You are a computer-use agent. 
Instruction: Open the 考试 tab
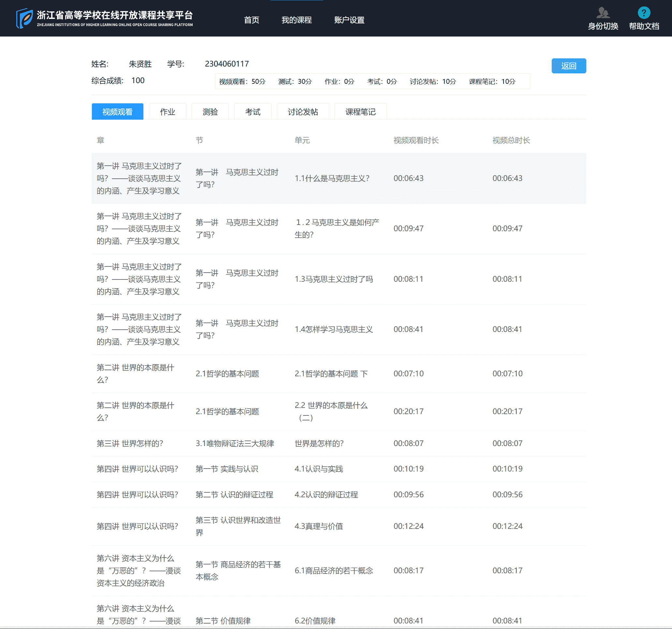pos(253,112)
